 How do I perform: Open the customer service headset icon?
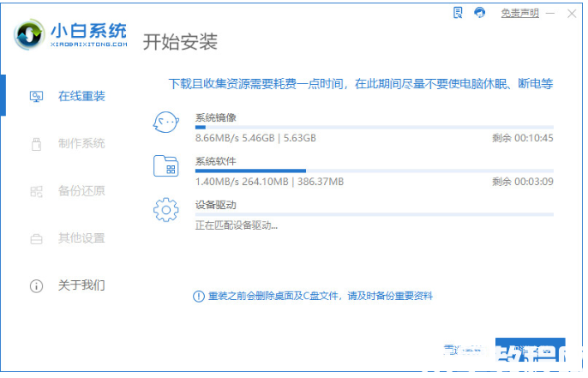pos(479,12)
